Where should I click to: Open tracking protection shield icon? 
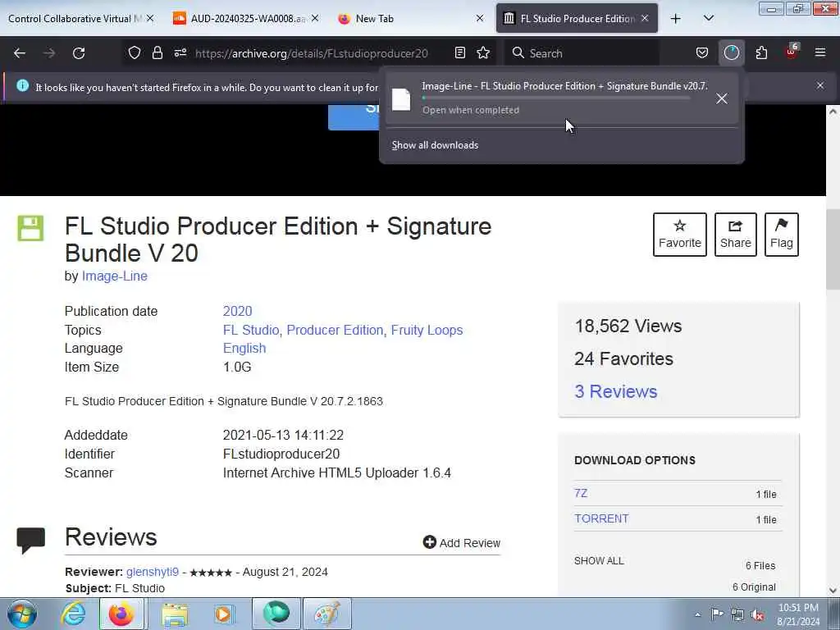coord(135,52)
